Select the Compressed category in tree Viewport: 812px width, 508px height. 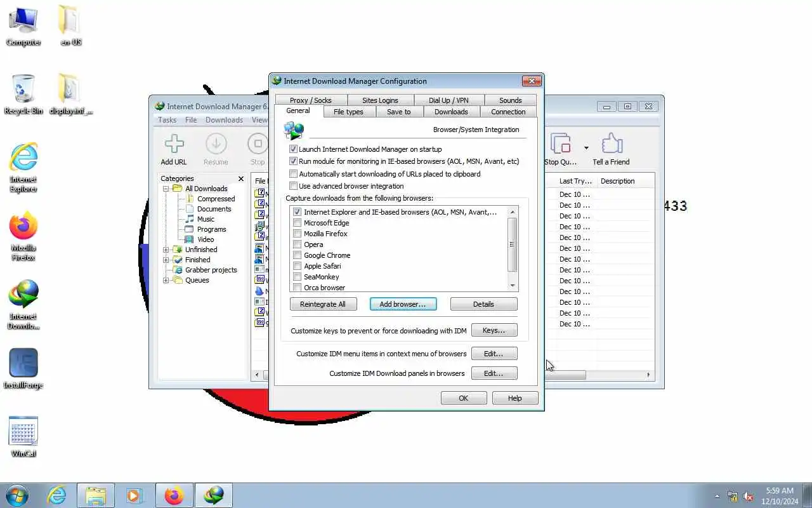point(216,199)
